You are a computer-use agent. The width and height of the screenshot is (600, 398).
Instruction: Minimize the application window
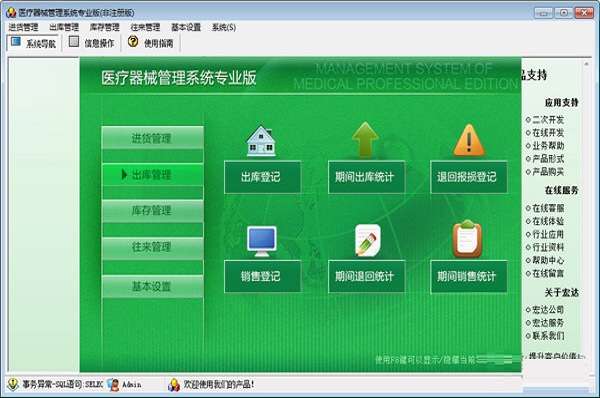[543, 13]
